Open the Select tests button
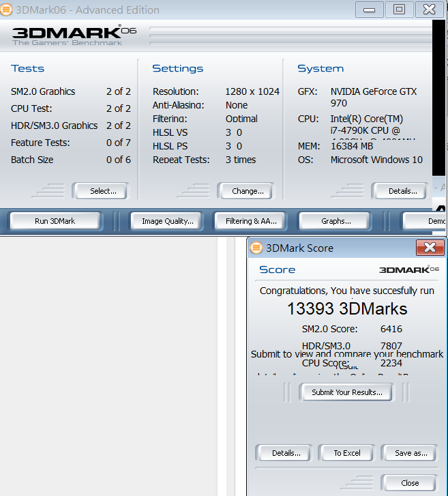The height and width of the screenshot is (496, 448). point(101,191)
